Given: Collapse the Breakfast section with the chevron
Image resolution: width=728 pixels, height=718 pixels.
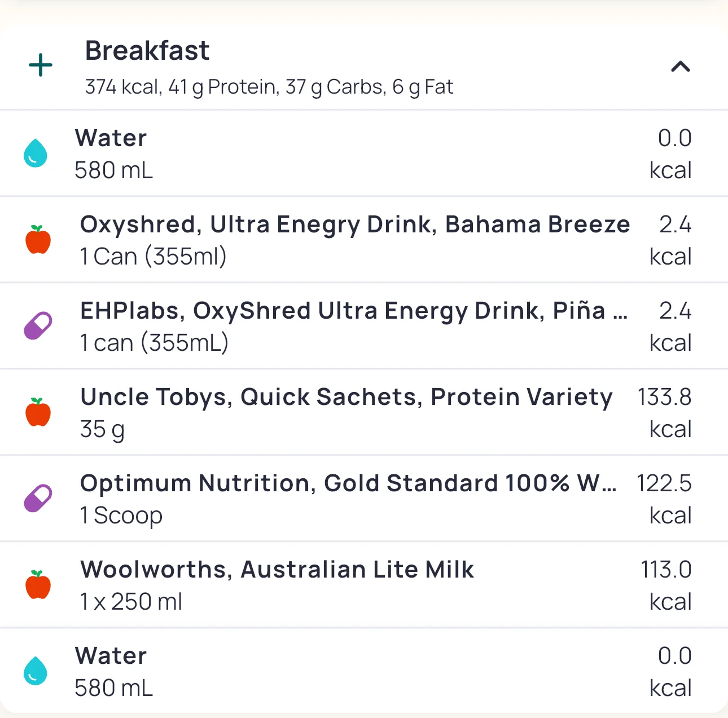Looking at the screenshot, I should (680, 67).
